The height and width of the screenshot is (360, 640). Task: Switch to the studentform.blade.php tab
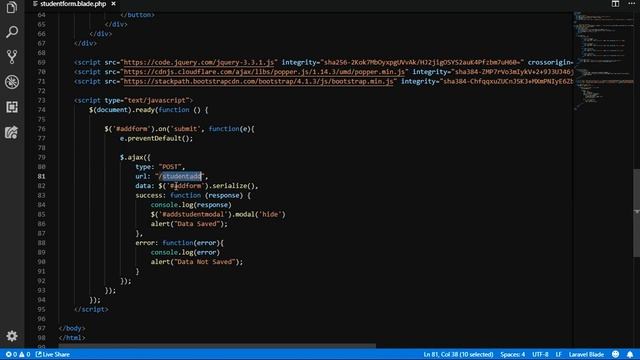pos(73,4)
